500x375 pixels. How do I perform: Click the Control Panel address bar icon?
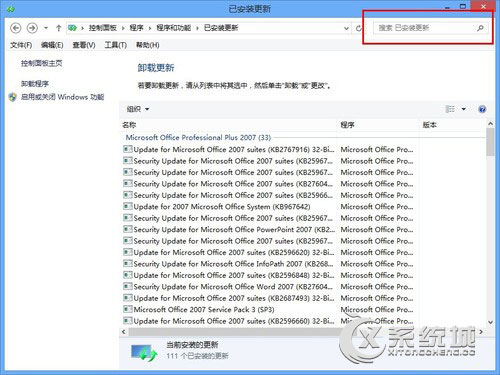(x=72, y=28)
